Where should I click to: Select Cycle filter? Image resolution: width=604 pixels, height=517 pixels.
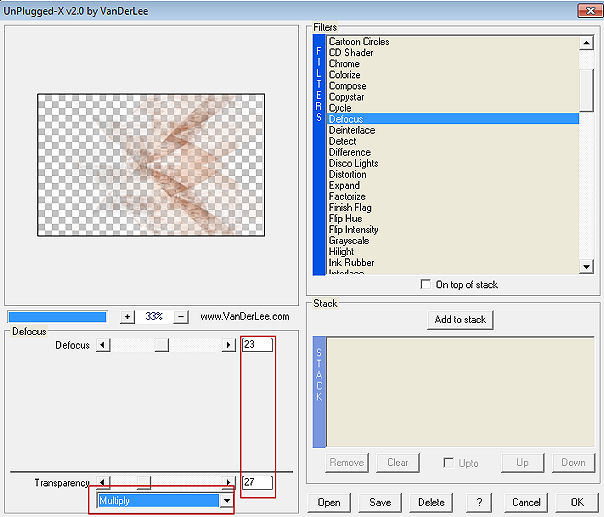point(453,108)
